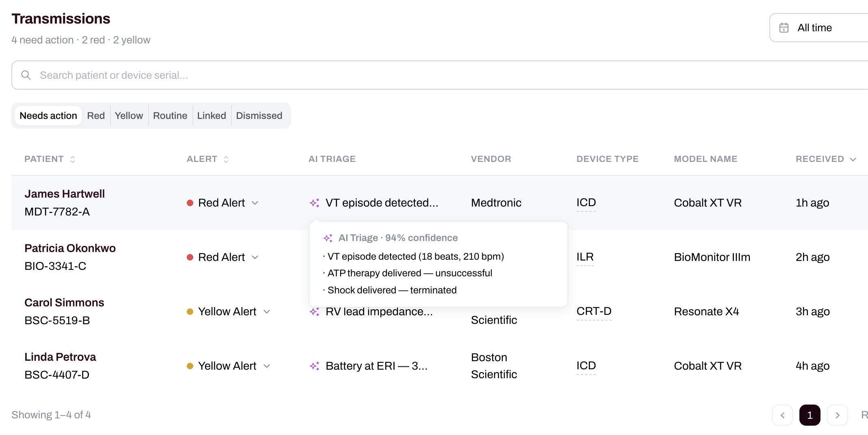
Task: Click Device Type column header
Action: [607, 159]
